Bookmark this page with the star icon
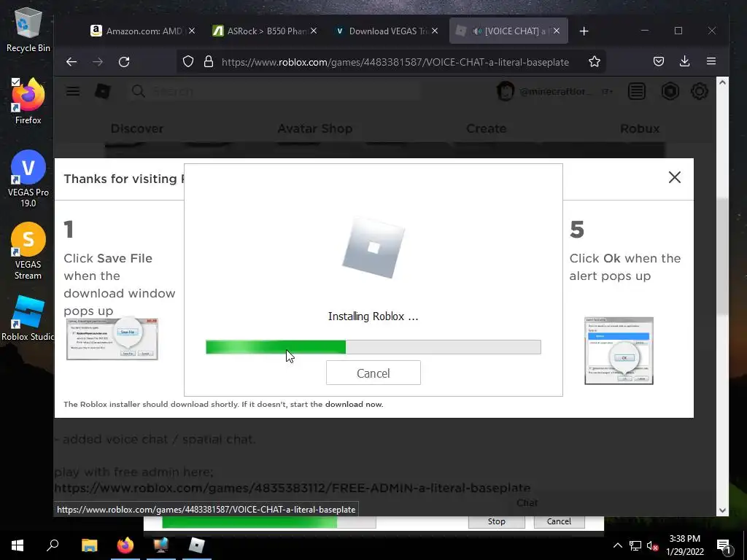 (x=594, y=61)
